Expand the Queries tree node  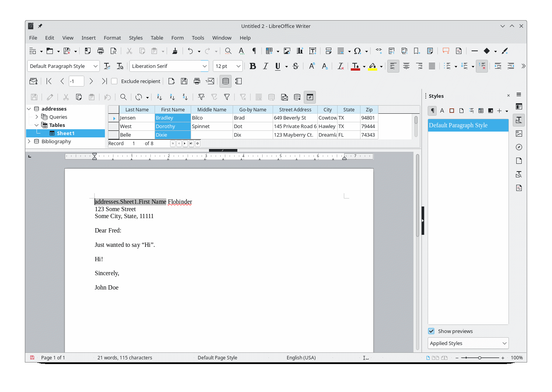point(37,117)
